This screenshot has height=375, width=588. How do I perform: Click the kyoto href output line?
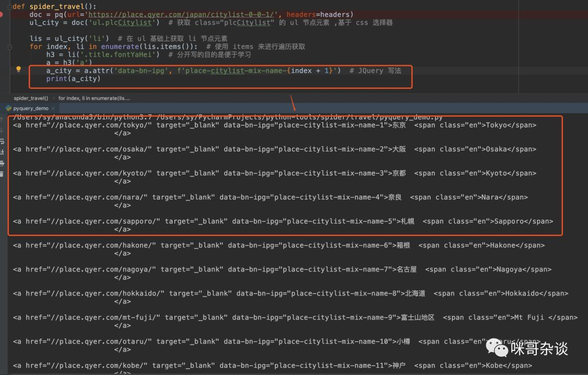pos(274,173)
